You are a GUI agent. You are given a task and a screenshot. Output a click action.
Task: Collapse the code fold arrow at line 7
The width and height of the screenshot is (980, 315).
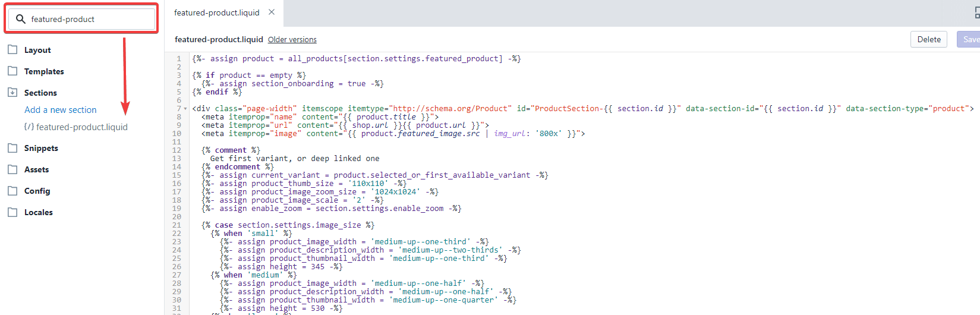pos(186,109)
